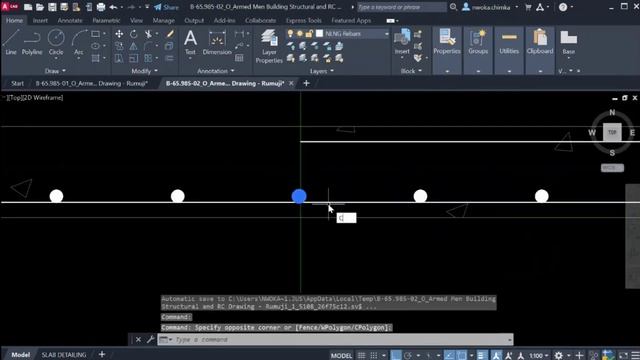Select the Arc tool
The height and width of the screenshot is (360, 640).
79,42
